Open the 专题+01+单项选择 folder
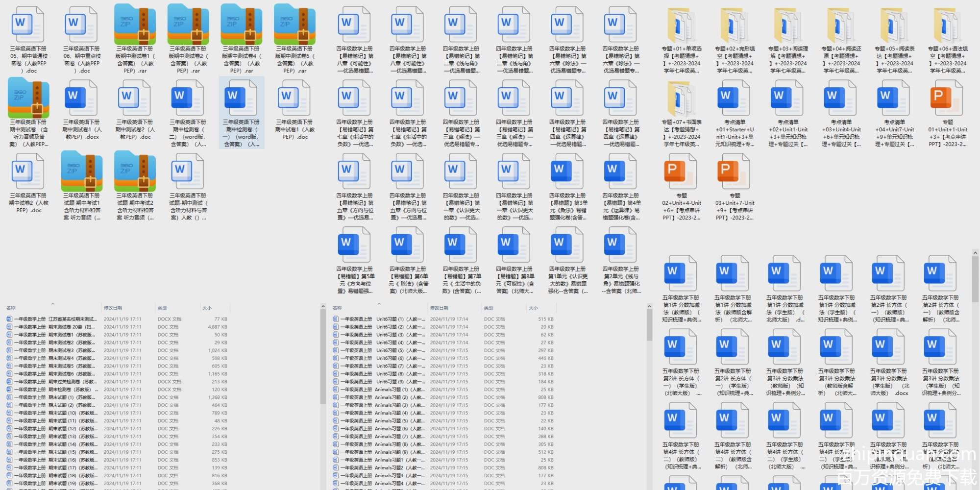 coord(681,25)
